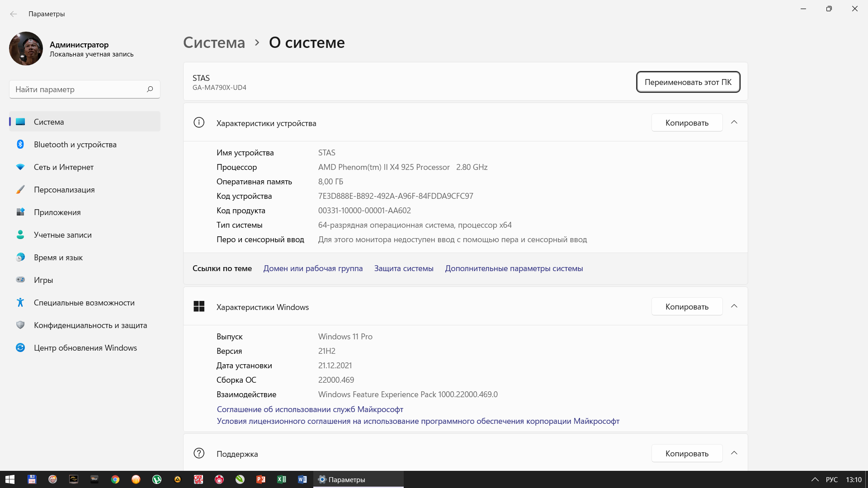Go to Персонализация settings
868x488 pixels.
click(x=64, y=190)
